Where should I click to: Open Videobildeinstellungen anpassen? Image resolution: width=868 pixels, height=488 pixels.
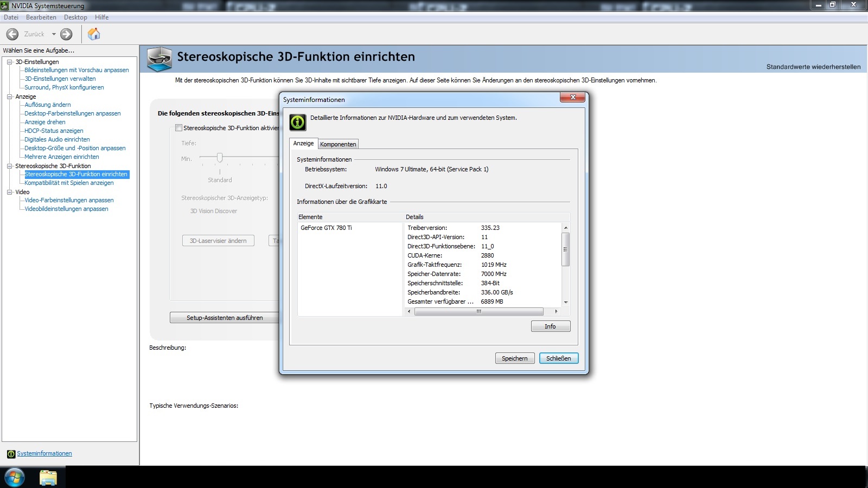point(66,209)
